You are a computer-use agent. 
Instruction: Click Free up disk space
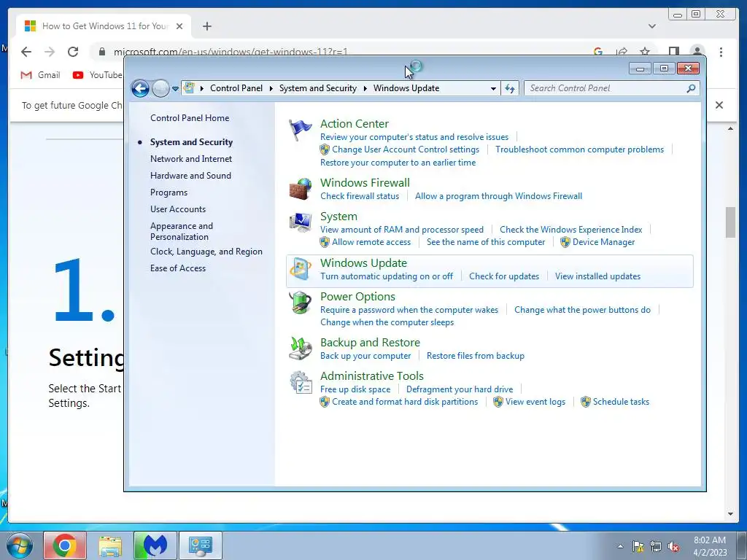pyautogui.click(x=355, y=389)
